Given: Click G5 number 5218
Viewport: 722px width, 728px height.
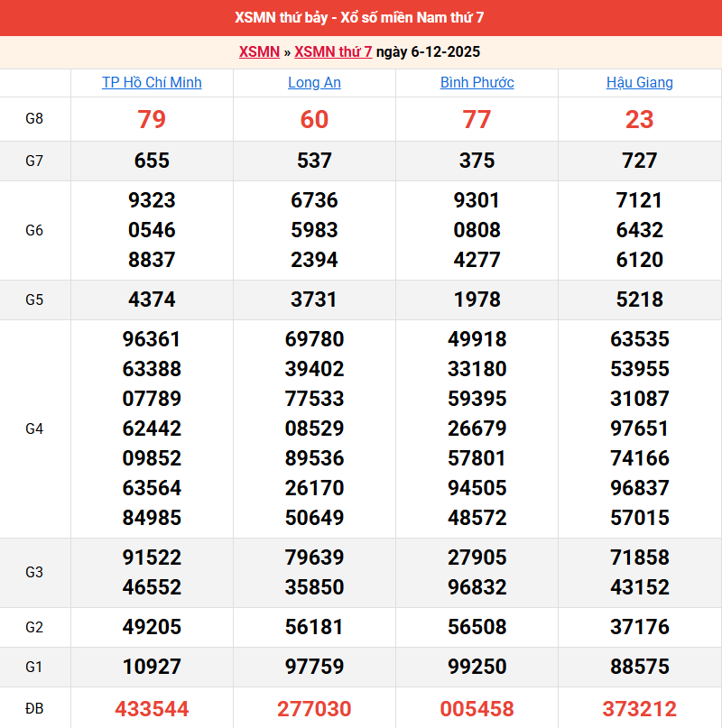Looking at the screenshot, I should tap(639, 299).
